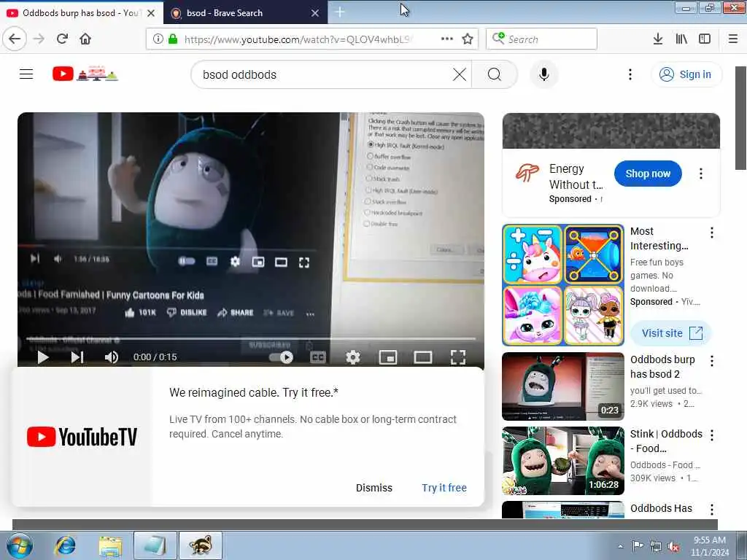Open options for Most Interesting ad
The image size is (747, 560).
(x=712, y=233)
